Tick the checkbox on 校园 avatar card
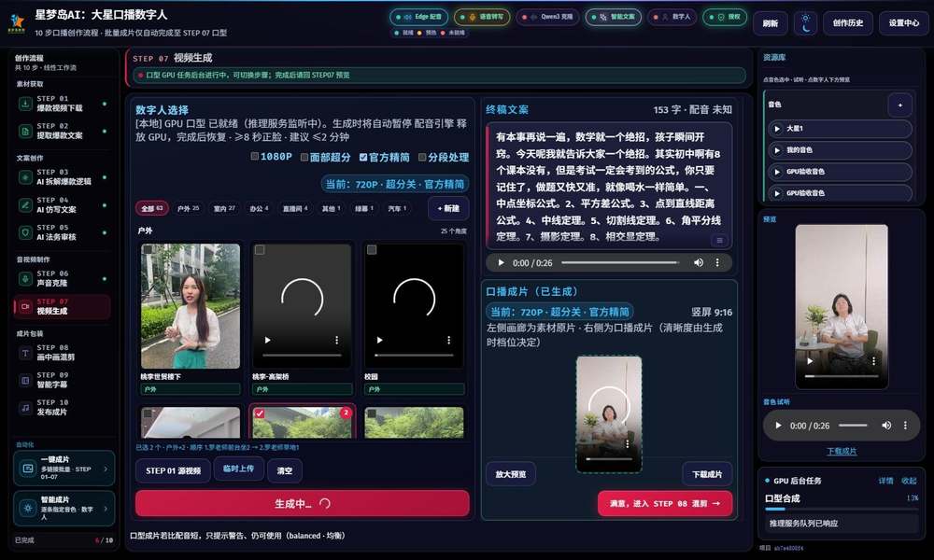This screenshot has height=560, width=934. pos(372,250)
